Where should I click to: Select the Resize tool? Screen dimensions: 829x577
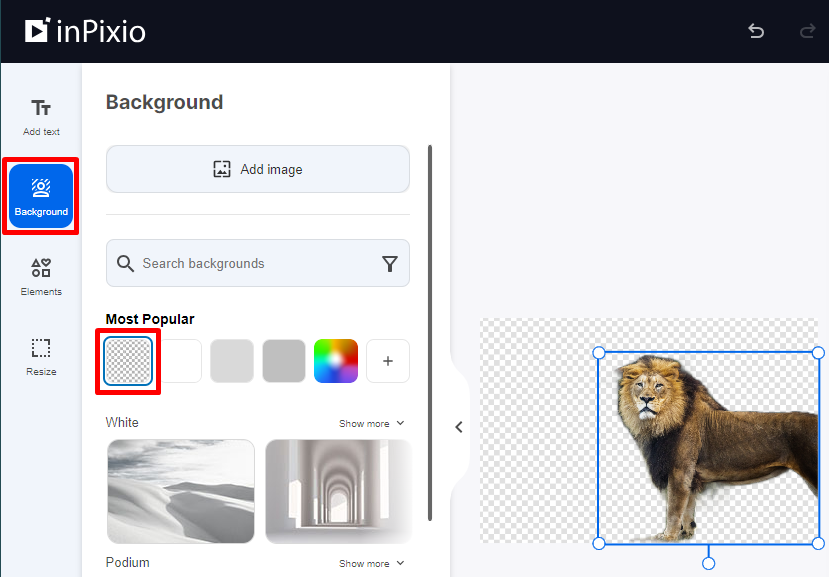40,357
